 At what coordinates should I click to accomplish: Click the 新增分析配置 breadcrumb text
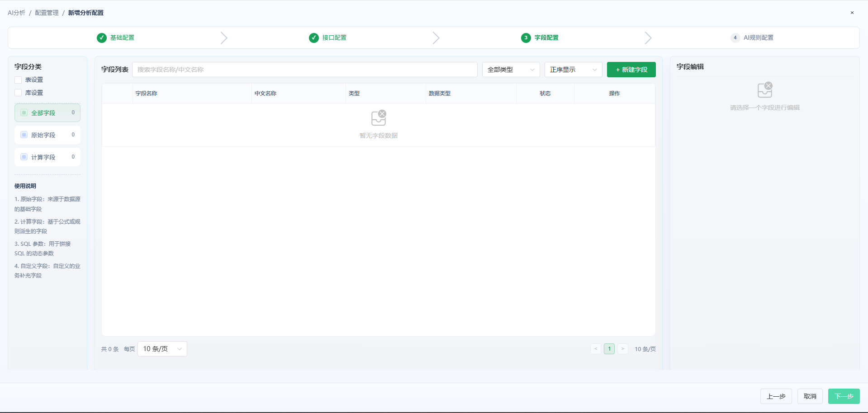(86, 13)
